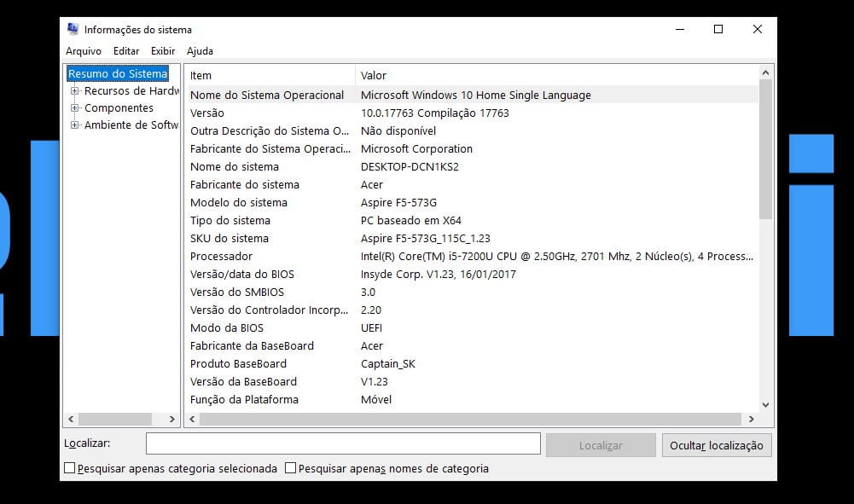Click the PC baseado em X64 value

(410, 221)
